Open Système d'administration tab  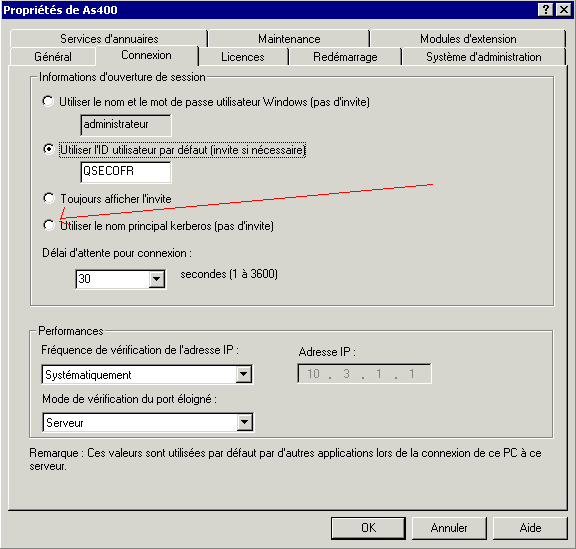483,57
